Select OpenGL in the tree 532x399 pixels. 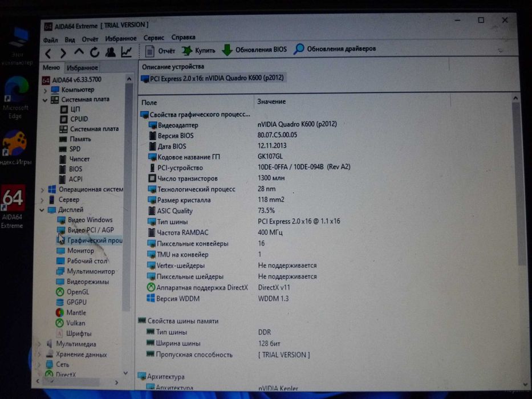pos(72,292)
